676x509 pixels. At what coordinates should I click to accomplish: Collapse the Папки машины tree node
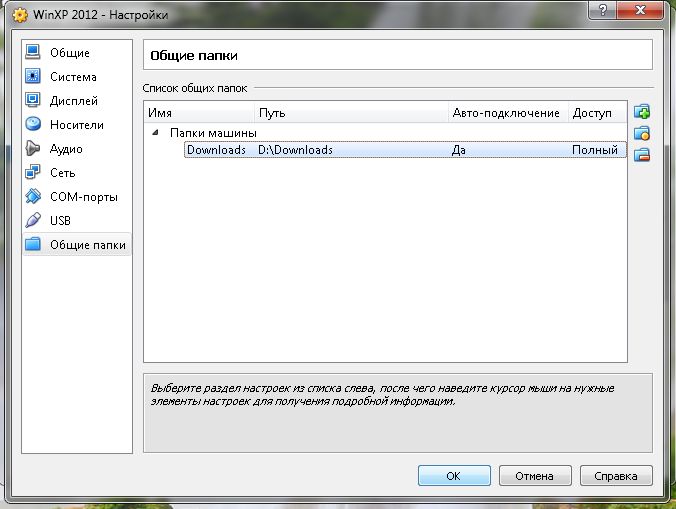click(154, 132)
